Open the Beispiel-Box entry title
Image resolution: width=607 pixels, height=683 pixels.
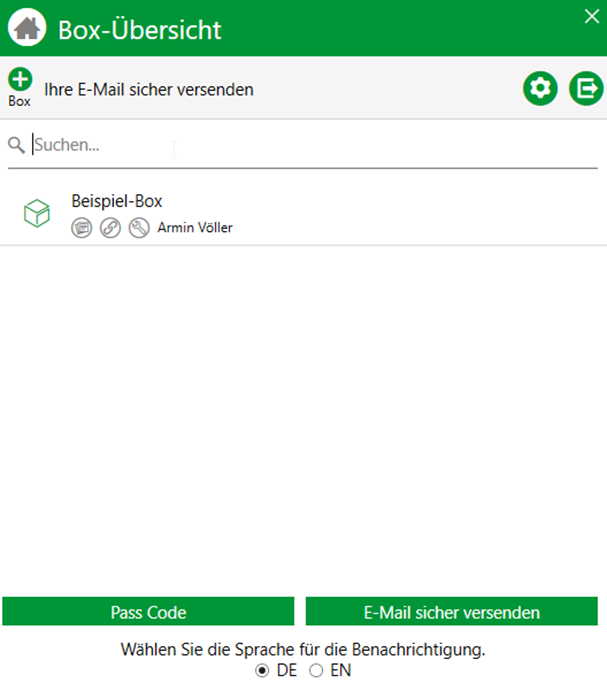point(117,201)
